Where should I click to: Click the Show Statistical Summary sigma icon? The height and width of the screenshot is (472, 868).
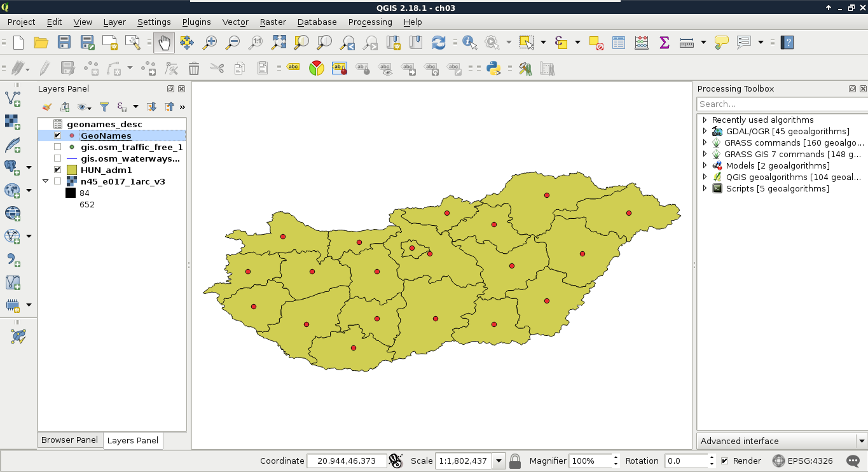(665, 43)
